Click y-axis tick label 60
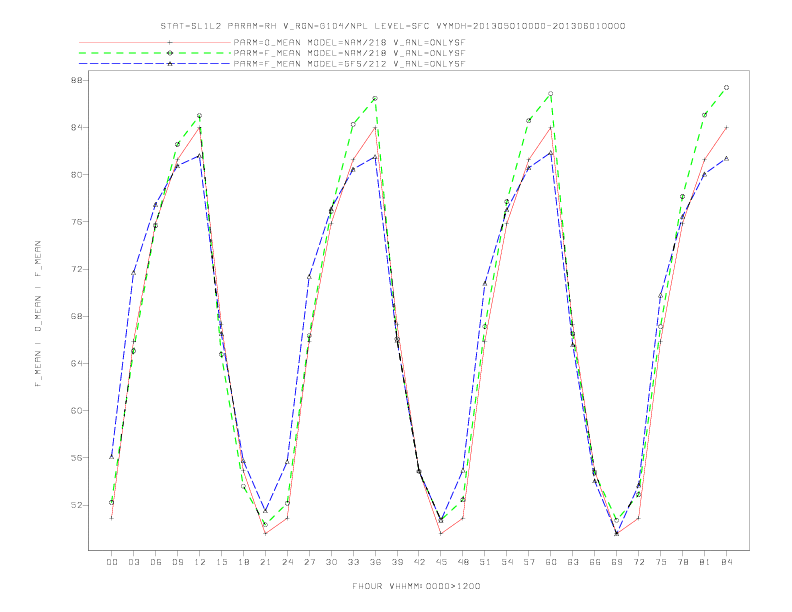792x612 pixels. click(x=78, y=411)
